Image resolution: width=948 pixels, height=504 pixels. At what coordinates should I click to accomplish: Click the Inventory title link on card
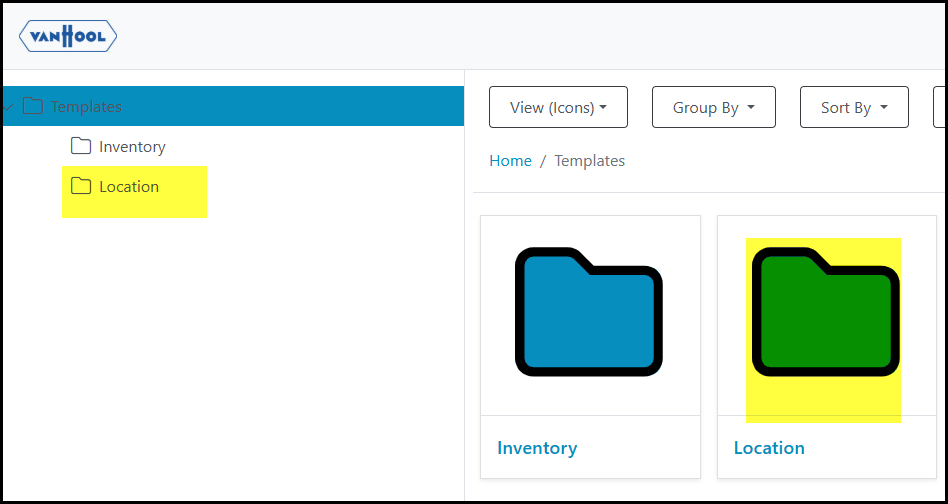point(537,448)
